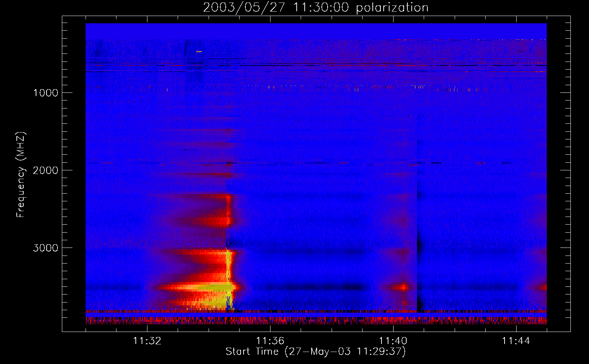Click the "Start Time (27-May-03 11:29:37)" label
This screenshot has height=364, width=589.
coord(316,352)
